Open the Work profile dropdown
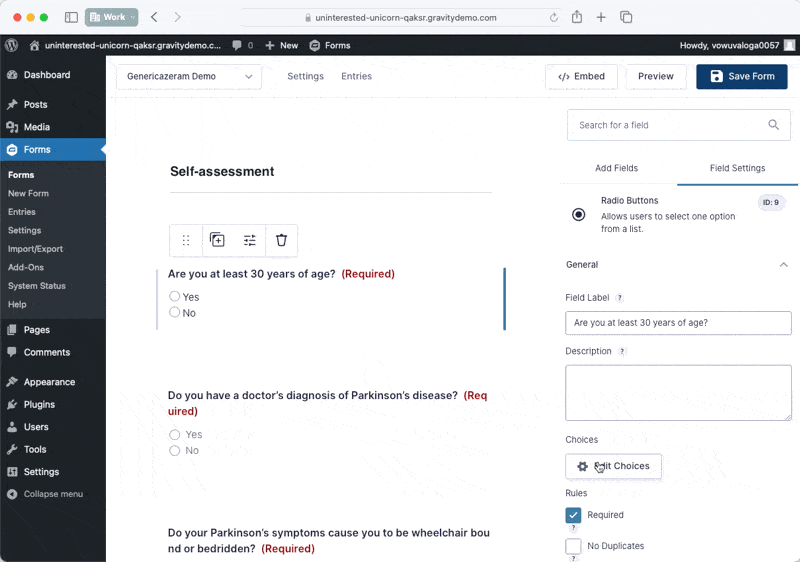Screen dimensions: 800x562 (x=112, y=17)
